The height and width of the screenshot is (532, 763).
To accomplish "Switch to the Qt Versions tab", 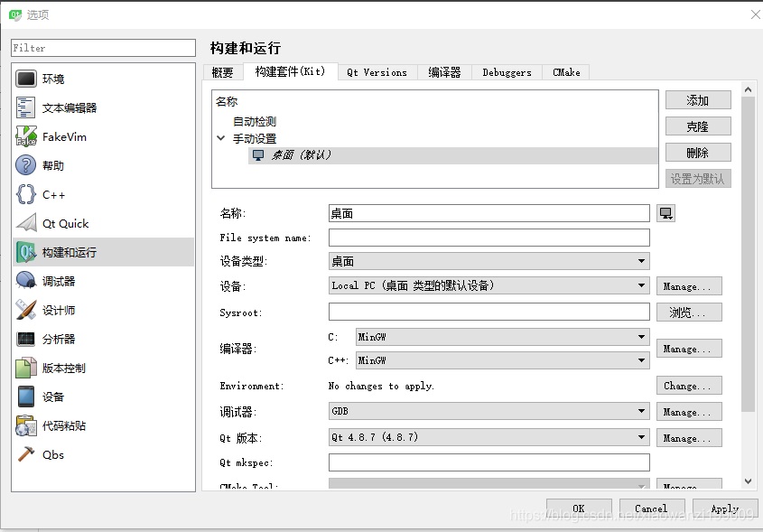I will [x=377, y=72].
